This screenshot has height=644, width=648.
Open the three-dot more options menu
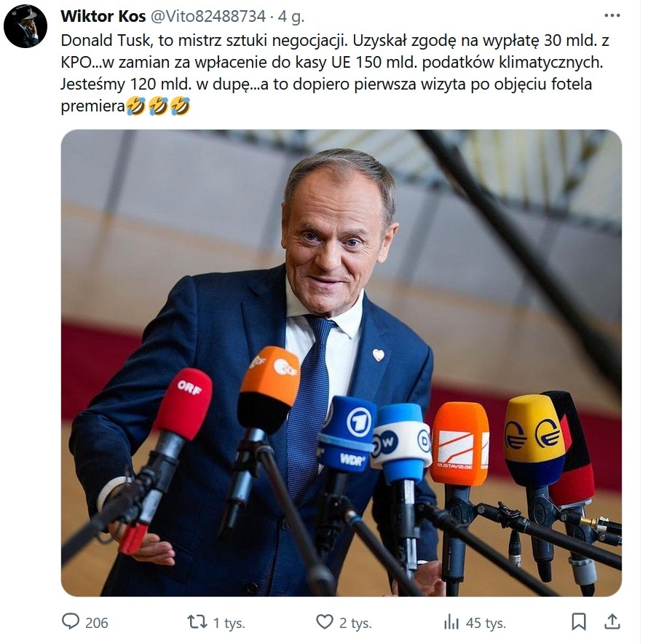tap(612, 16)
